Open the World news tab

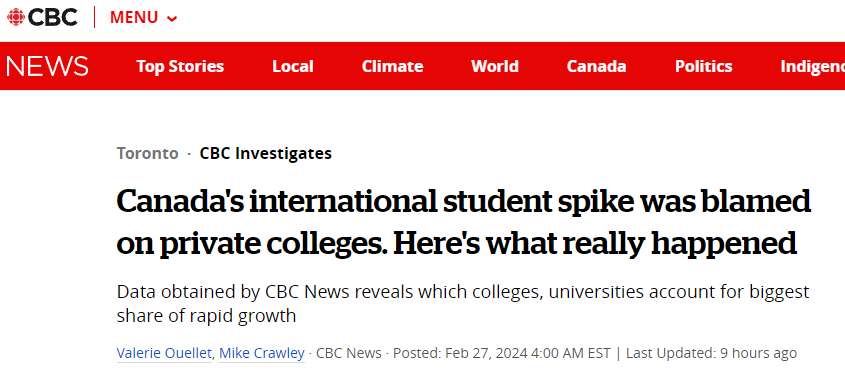coord(495,66)
